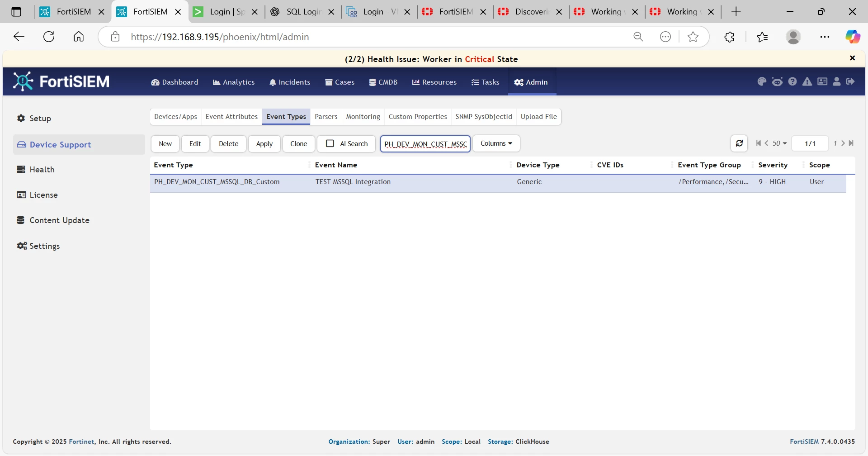View alerts via the warning triangle icon
Image resolution: width=868 pixels, height=456 pixels.
(x=807, y=81)
